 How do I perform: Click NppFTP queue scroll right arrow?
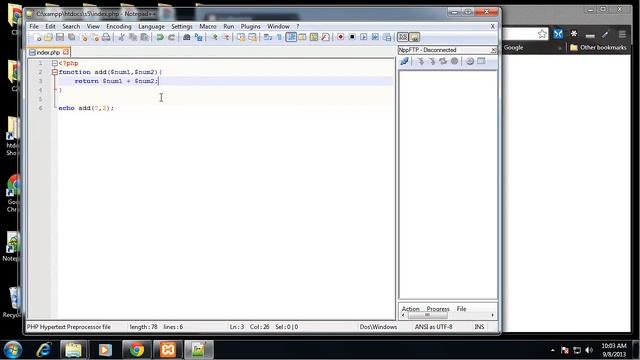pos(492,315)
